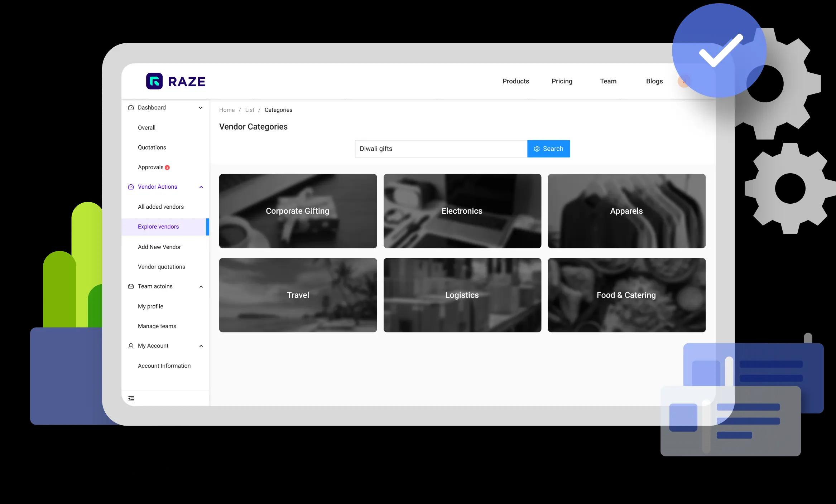
Task: Open the Food & Catering category card
Action: point(626,295)
